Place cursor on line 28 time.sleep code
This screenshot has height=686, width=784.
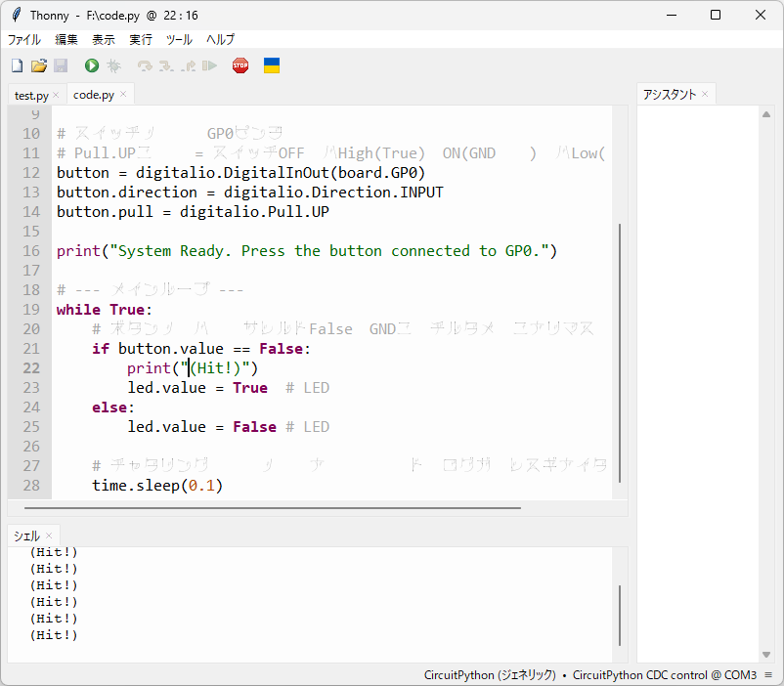(x=156, y=486)
